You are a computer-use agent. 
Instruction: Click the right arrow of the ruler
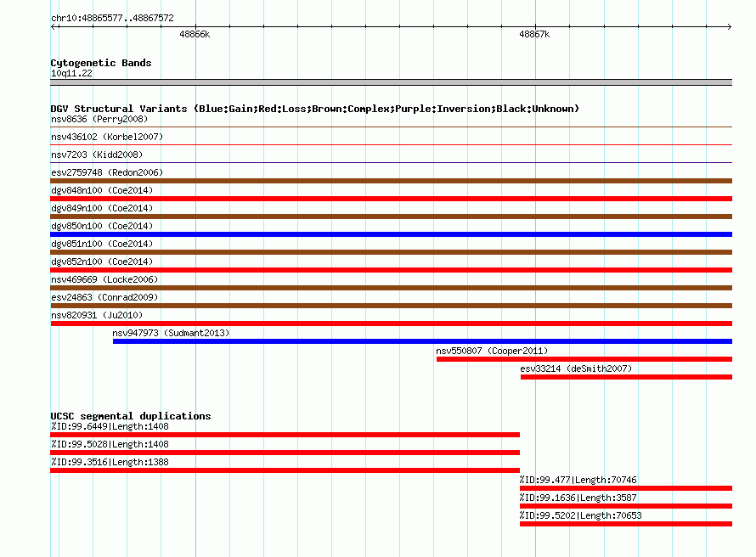click(x=729, y=26)
